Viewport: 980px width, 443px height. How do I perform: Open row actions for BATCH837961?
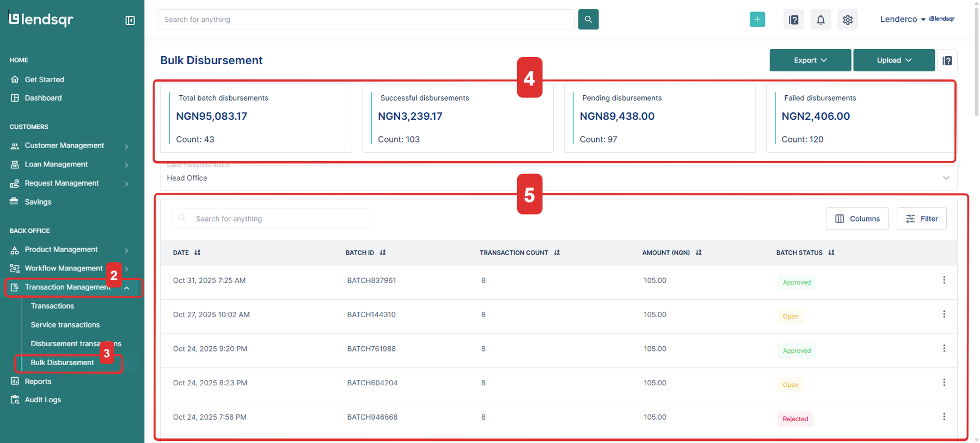944,280
